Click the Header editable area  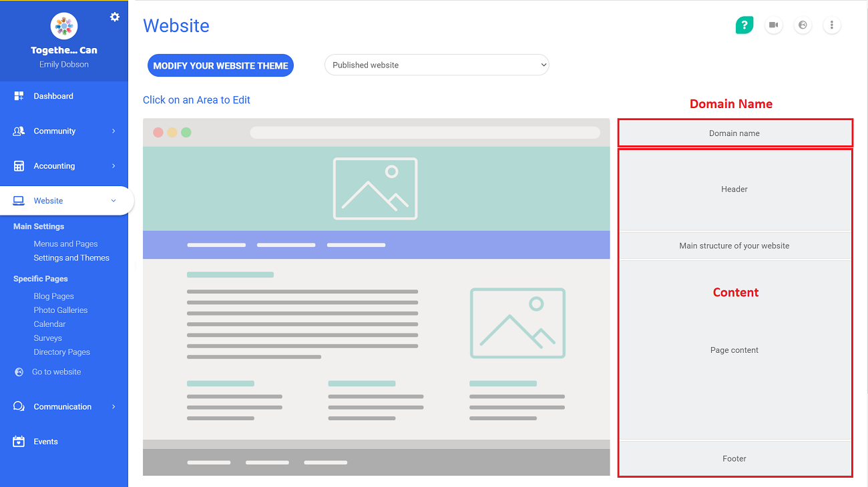[734, 189]
